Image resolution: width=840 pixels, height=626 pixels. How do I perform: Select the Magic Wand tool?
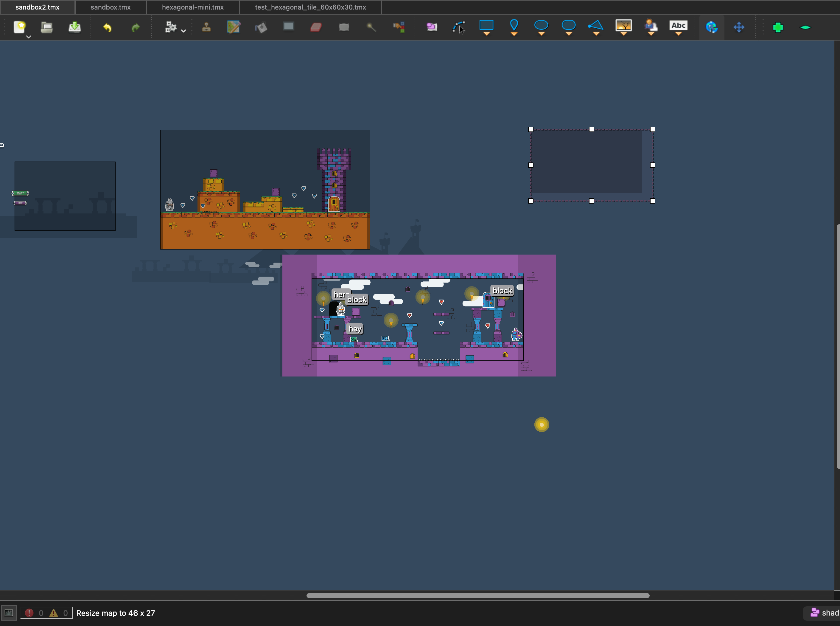(371, 27)
